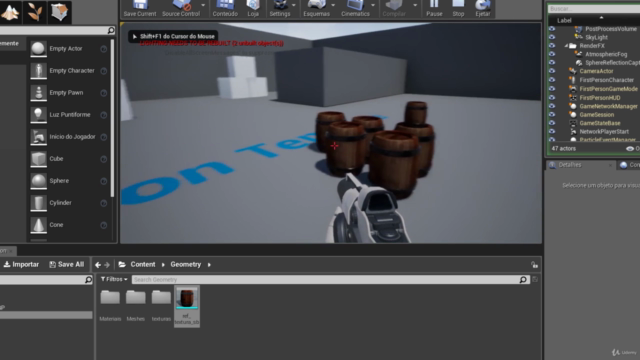The image size is (640, 360).
Task: Open the Esquemas blueprints icon
Action: click(x=316, y=8)
